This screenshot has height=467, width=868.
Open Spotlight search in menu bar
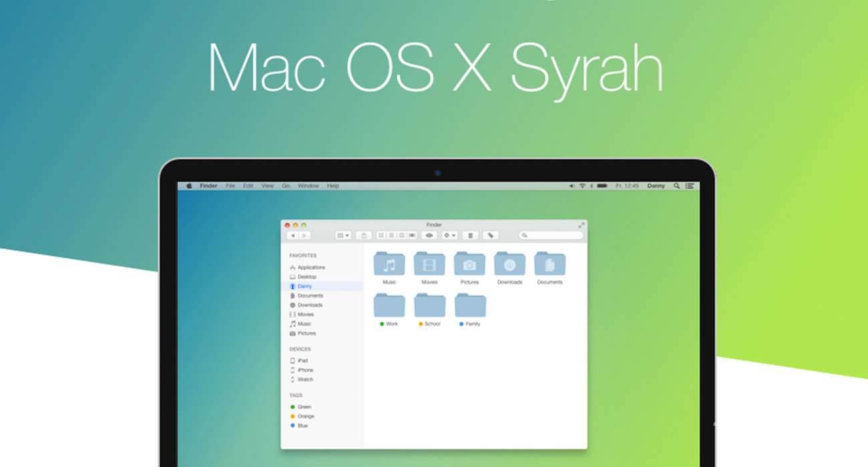pyautogui.click(x=676, y=186)
